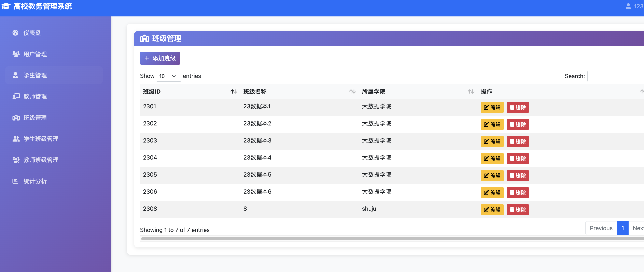Click the horizontal scrollbar below table
This screenshot has height=272, width=644.
tap(375, 239)
